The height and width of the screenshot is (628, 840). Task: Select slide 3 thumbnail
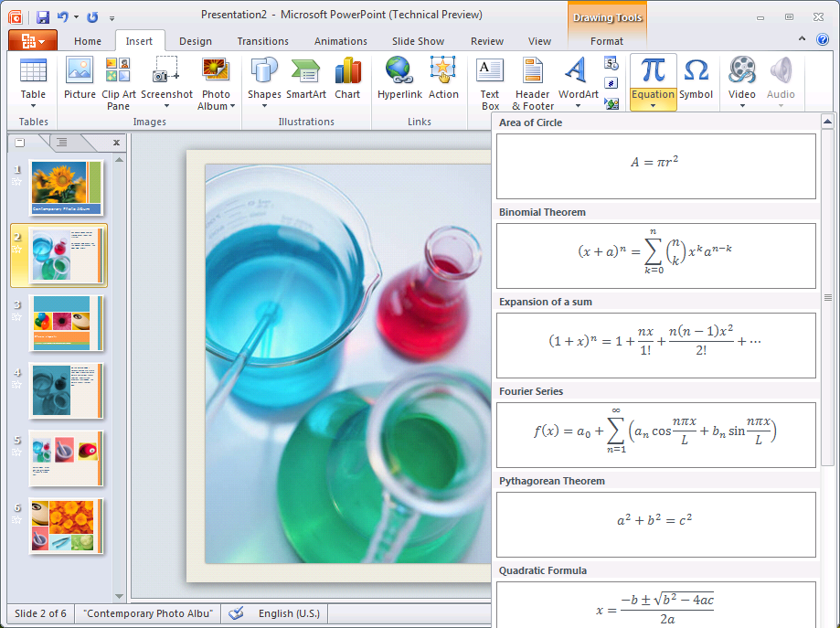(x=66, y=323)
